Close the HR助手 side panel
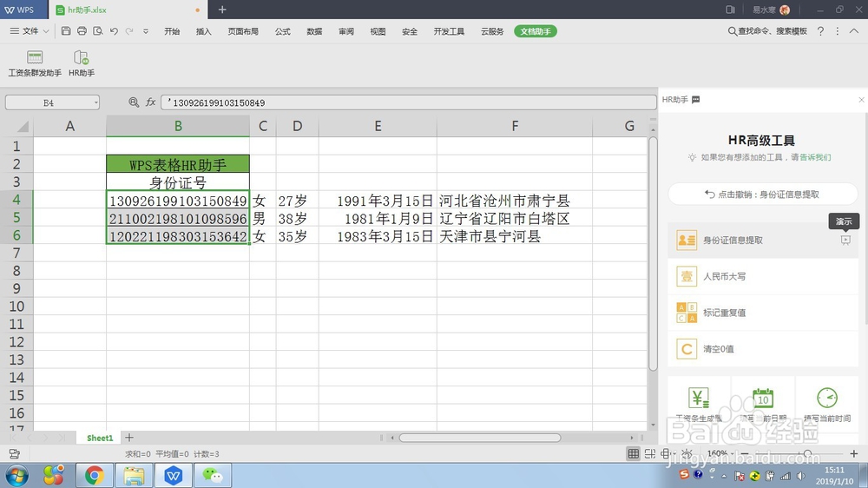The height and width of the screenshot is (488, 868). (861, 100)
